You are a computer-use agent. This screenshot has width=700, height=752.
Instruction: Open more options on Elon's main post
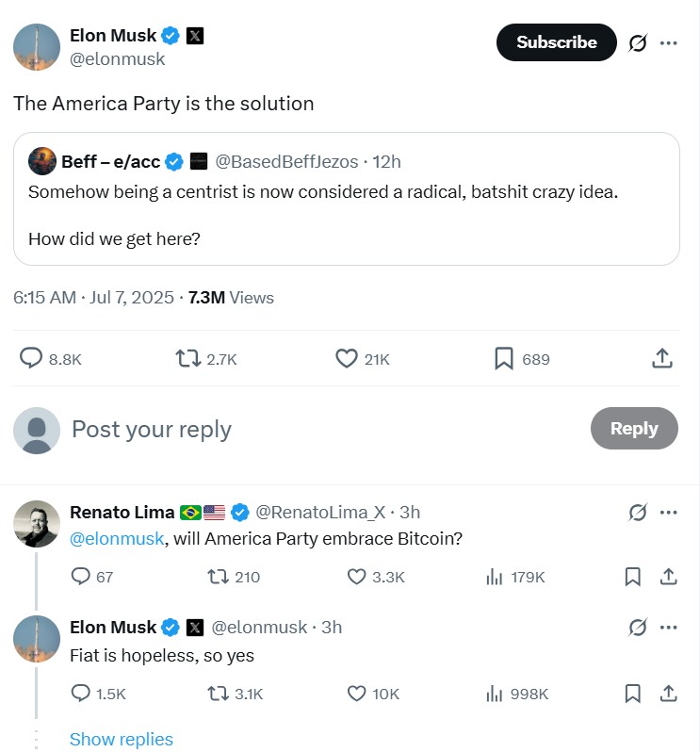668,43
